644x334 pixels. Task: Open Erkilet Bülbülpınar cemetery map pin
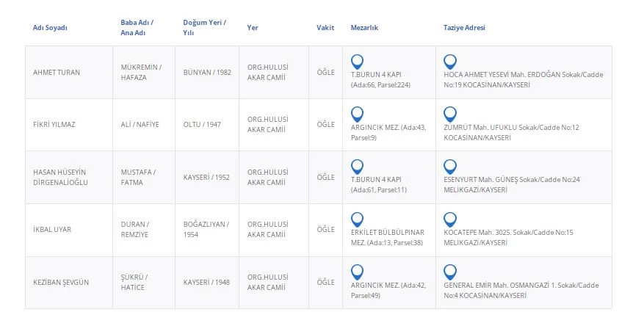click(x=357, y=219)
